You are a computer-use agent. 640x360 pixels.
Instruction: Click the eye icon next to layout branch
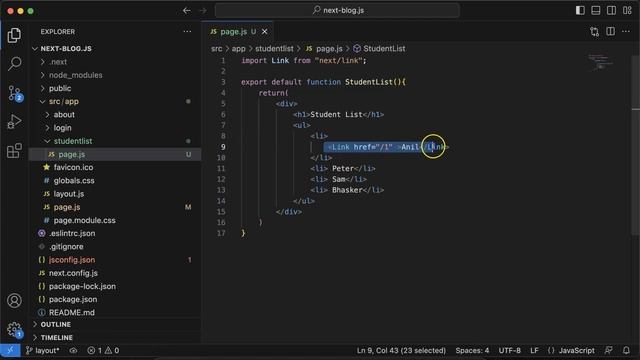(73, 350)
